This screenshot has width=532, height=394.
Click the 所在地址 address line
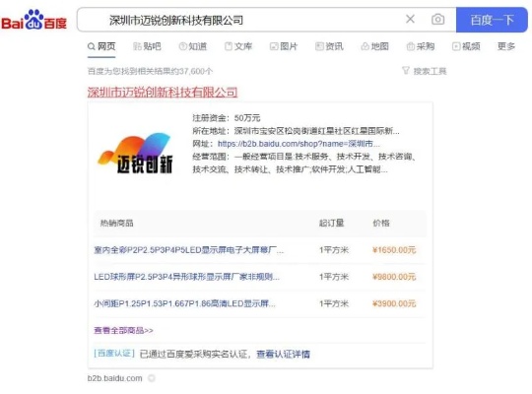(x=296, y=131)
